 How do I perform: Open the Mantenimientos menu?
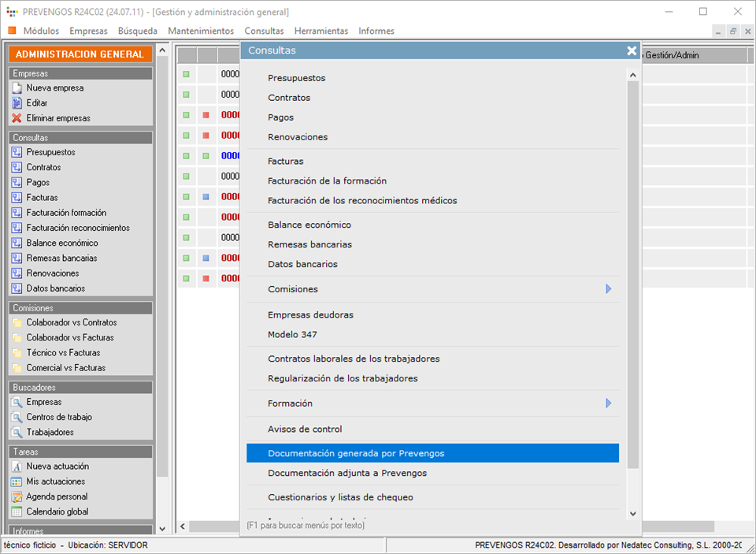(x=200, y=31)
